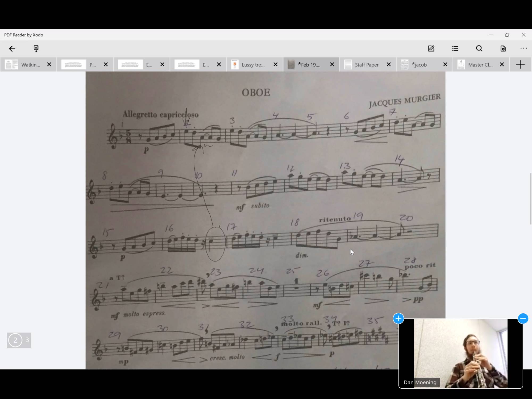Save the current document
The image size is (532, 399).
click(36, 48)
